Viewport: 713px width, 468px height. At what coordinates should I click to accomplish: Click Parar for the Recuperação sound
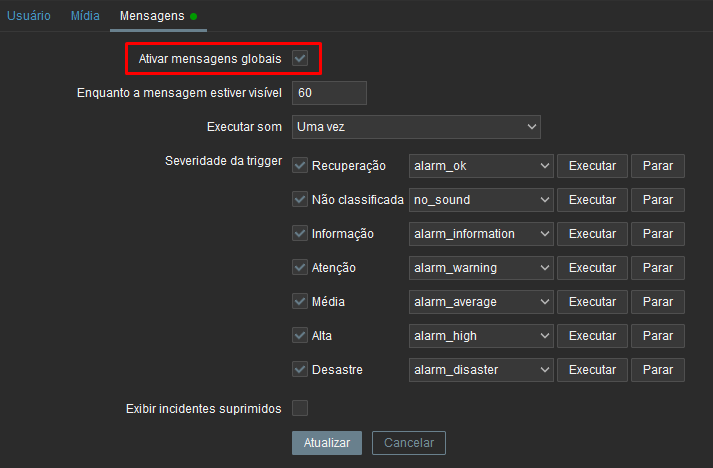coord(658,166)
